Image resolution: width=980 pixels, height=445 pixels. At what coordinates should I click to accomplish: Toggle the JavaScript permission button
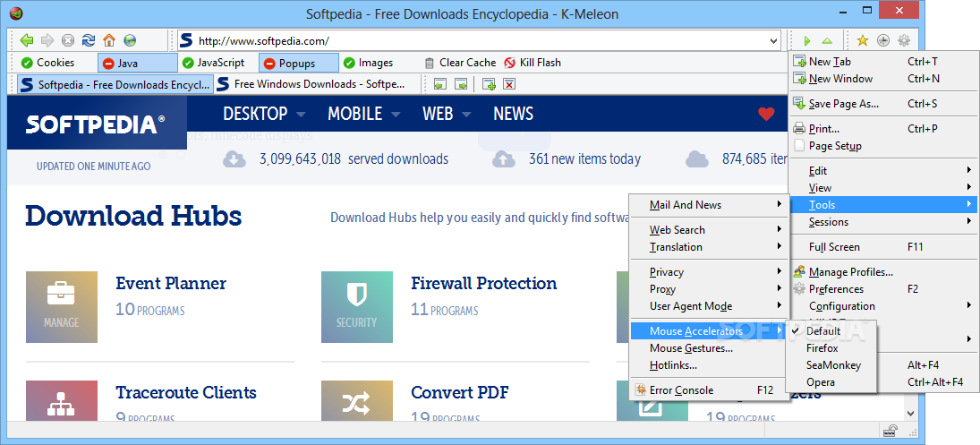213,63
